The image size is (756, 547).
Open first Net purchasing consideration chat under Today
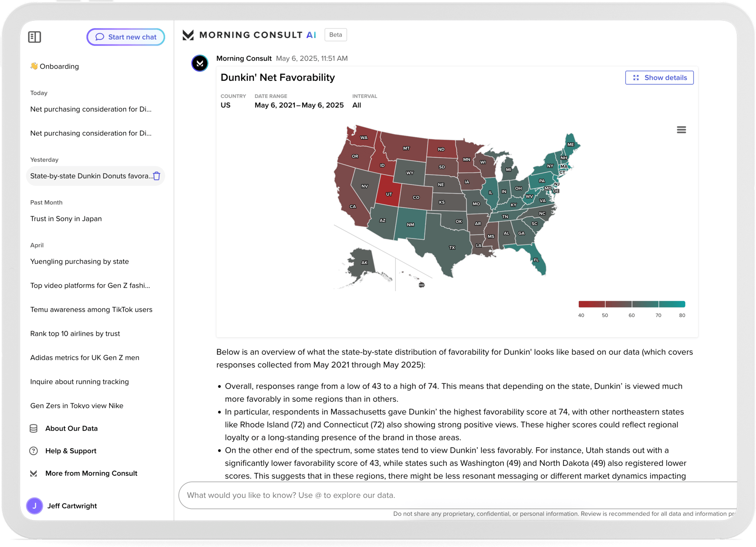tap(91, 109)
